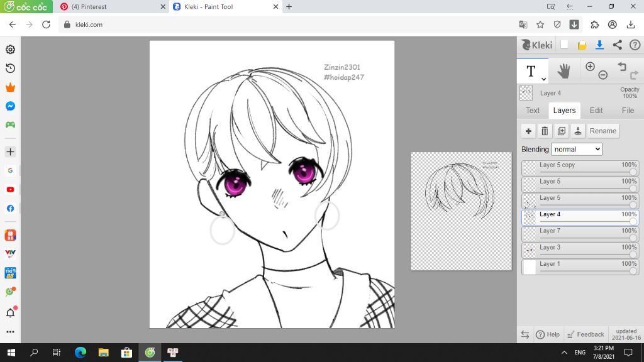The width and height of the screenshot is (644, 362).
Task: Open Microsoft Edge from taskbar
Action: (80, 353)
